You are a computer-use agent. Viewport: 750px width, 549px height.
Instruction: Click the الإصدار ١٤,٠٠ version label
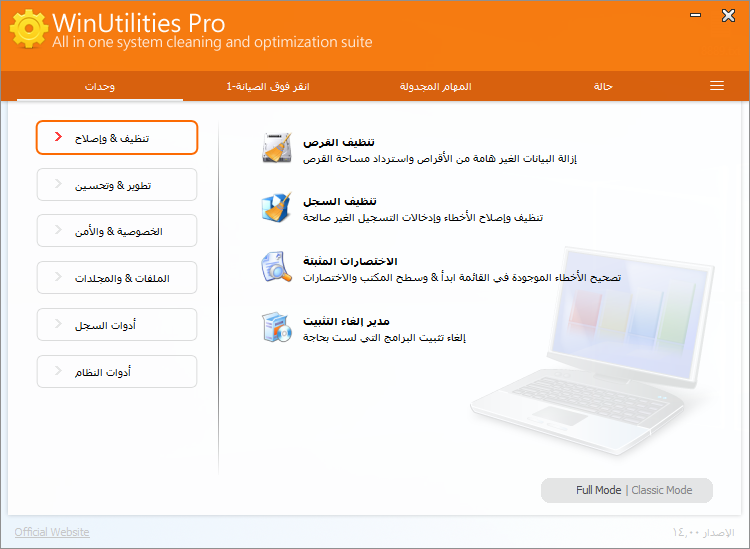(x=703, y=532)
